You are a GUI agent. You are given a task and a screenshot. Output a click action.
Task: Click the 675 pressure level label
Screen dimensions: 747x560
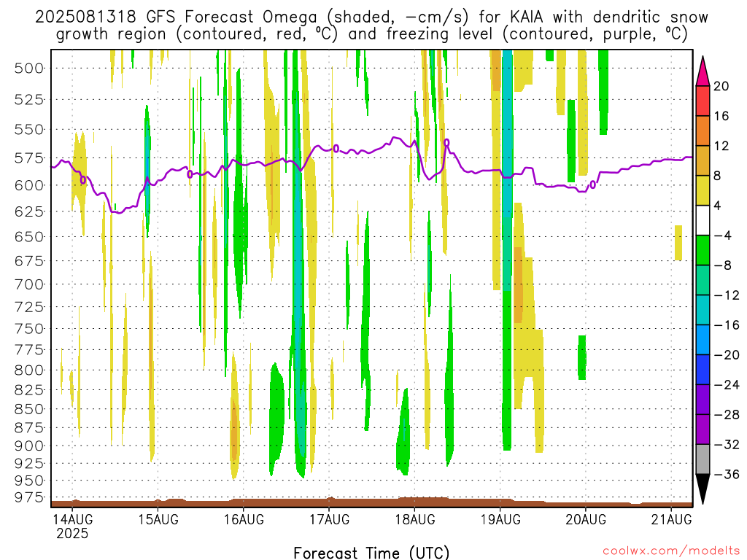tap(28, 261)
